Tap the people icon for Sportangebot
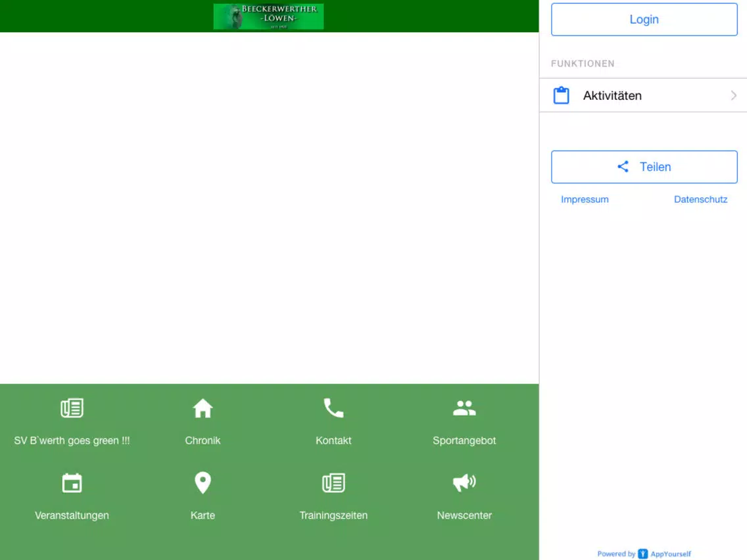This screenshot has width=747, height=560. coord(464,408)
